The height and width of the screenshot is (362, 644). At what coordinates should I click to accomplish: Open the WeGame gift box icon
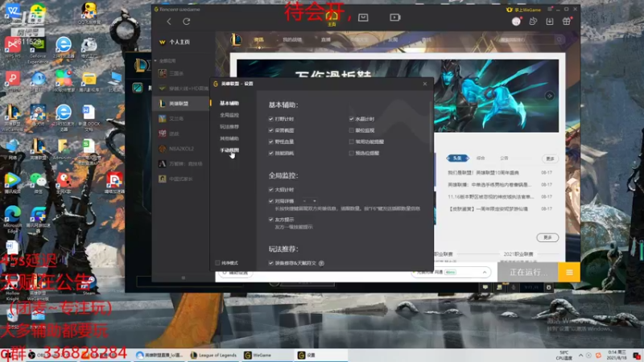point(567,22)
